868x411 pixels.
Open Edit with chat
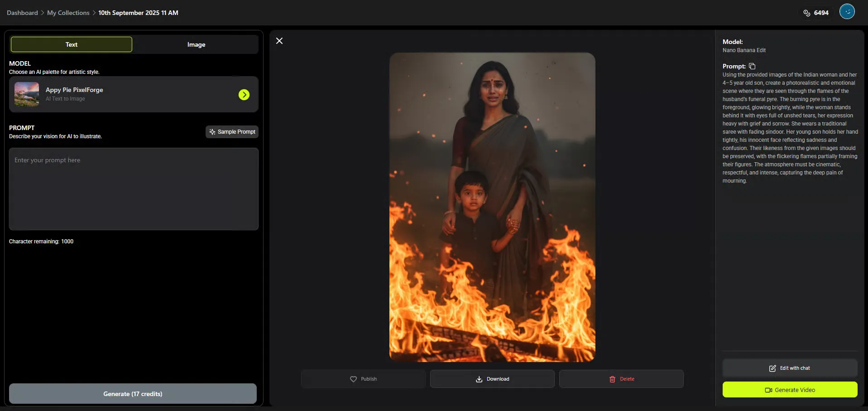(790, 368)
